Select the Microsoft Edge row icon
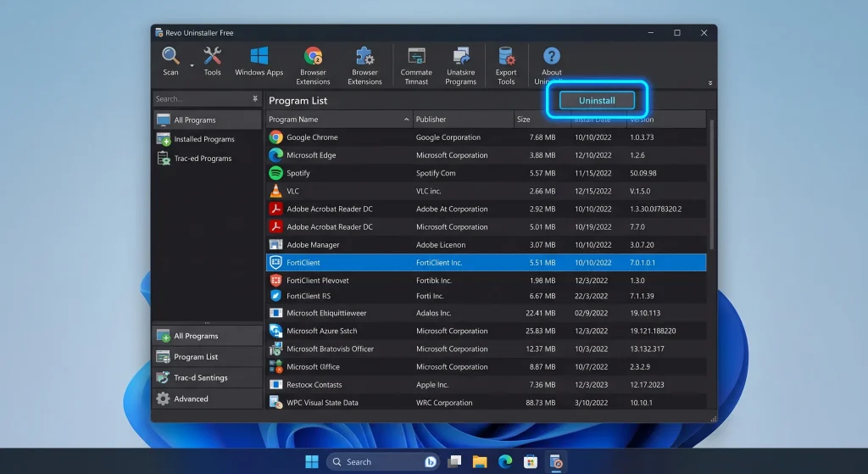The height and width of the screenshot is (474, 868). [275, 155]
